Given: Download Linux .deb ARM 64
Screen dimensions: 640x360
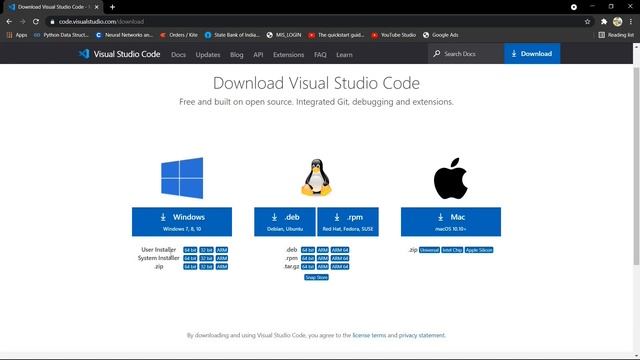Looking at the screenshot, I should tap(340, 250).
